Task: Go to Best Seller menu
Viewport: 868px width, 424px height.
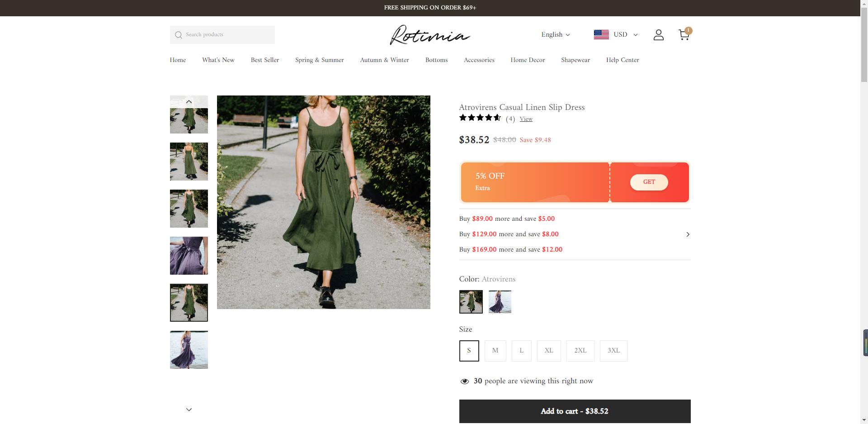Action: click(265, 60)
